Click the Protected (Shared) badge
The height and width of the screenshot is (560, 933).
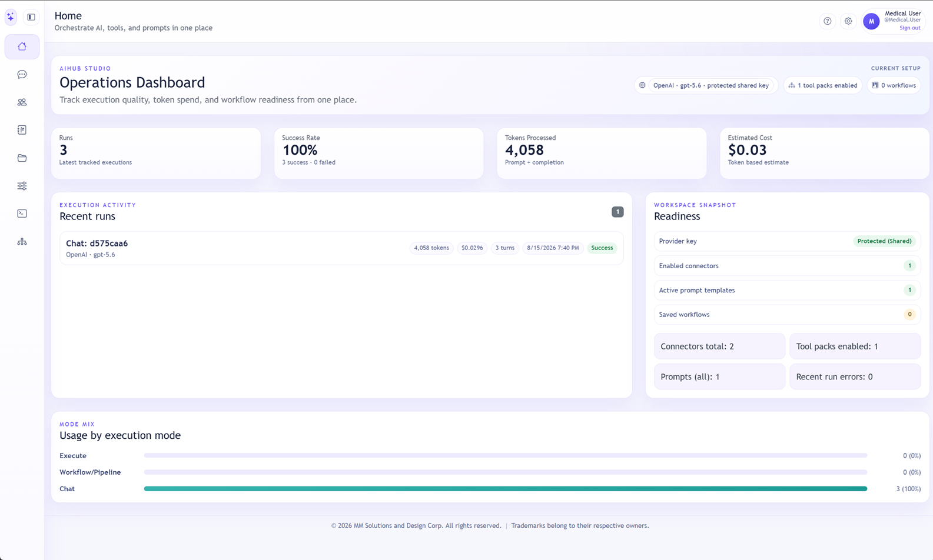884,241
